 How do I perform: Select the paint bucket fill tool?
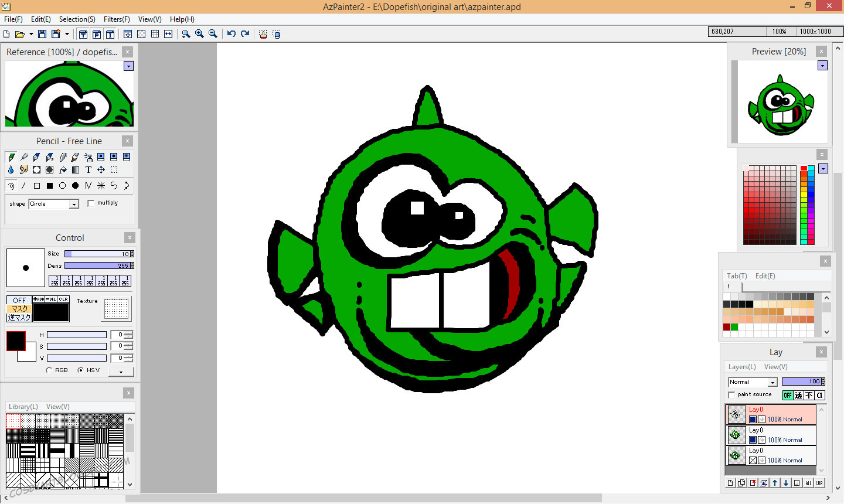[x=63, y=170]
